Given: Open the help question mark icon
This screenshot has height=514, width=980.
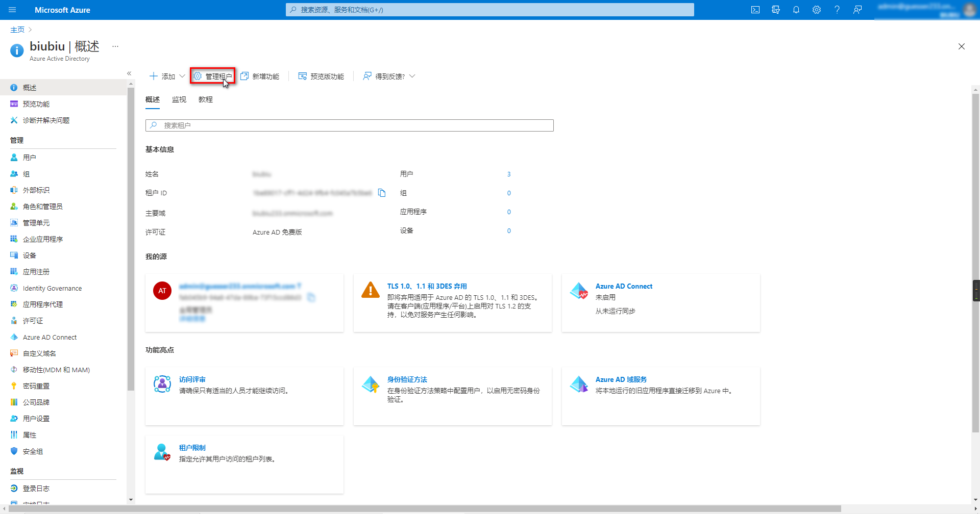Looking at the screenshot, I should coord(837,10).
